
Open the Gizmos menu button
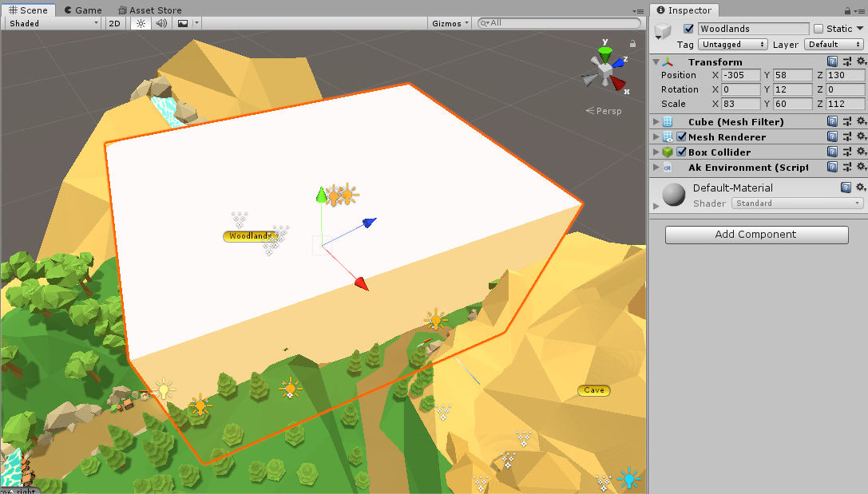[x=450, y=23]
